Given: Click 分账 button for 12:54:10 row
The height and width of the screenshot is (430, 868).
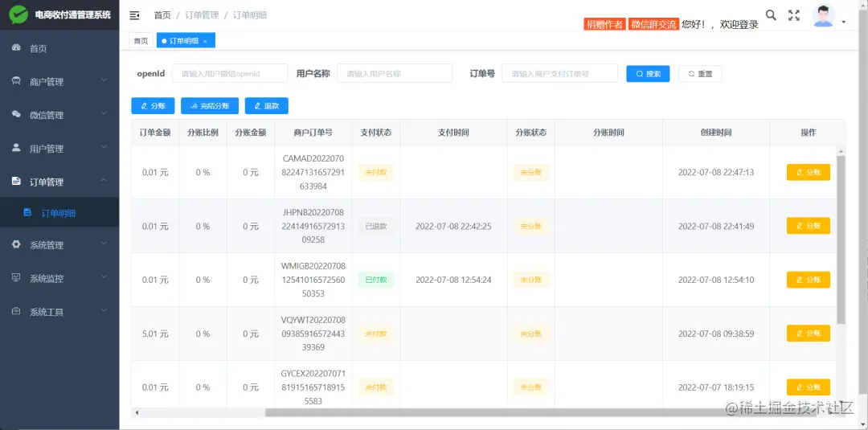Looking at the screenshot, I should [x=809, y=280].
